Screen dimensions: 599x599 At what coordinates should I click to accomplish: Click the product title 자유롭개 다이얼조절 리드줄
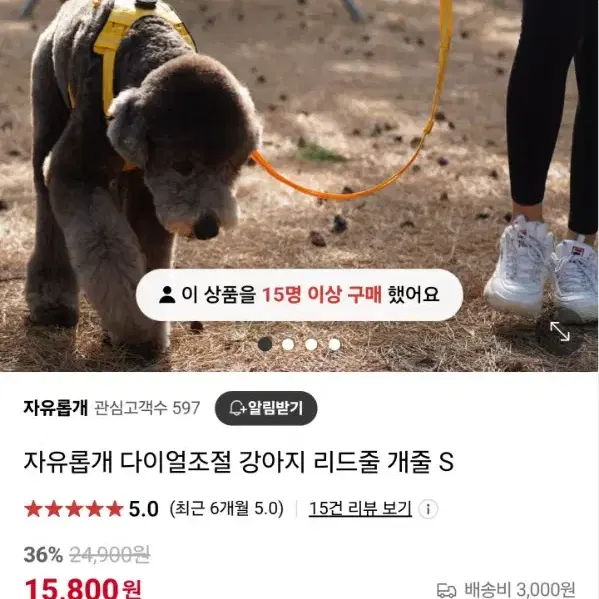[x=239, y=462]
